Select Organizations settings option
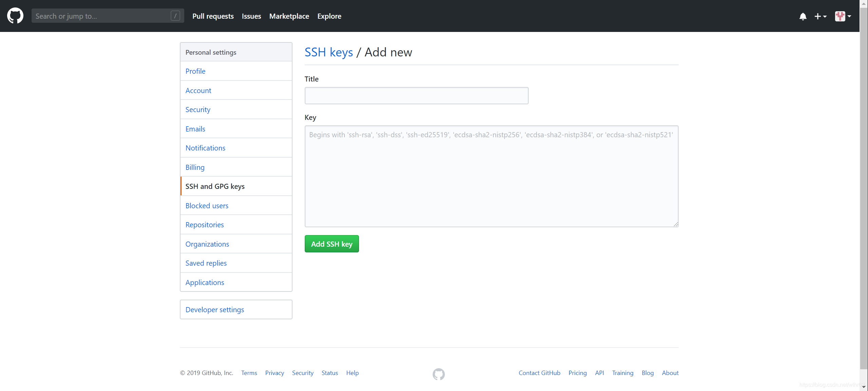Viewport: 868px width, 391px height. (x=207, y=244)
